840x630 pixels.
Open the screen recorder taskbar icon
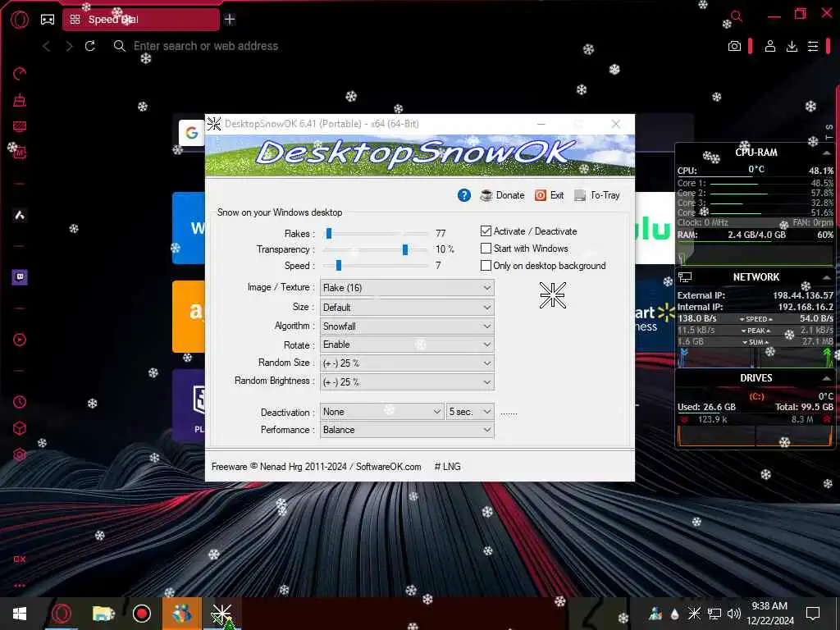141,614
